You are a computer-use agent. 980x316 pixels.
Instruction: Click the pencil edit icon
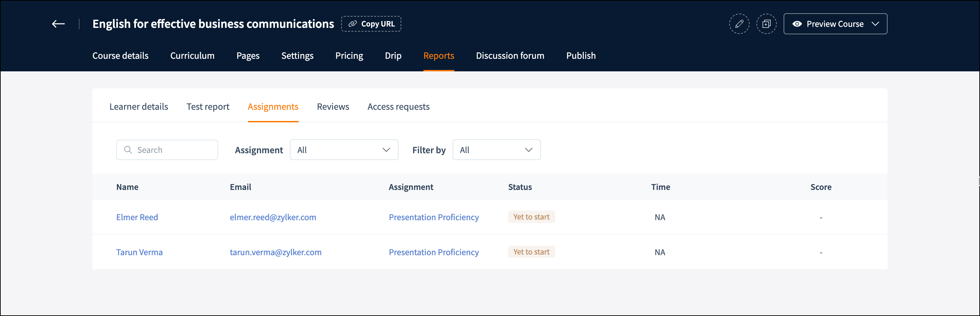(x=739, y=24)
